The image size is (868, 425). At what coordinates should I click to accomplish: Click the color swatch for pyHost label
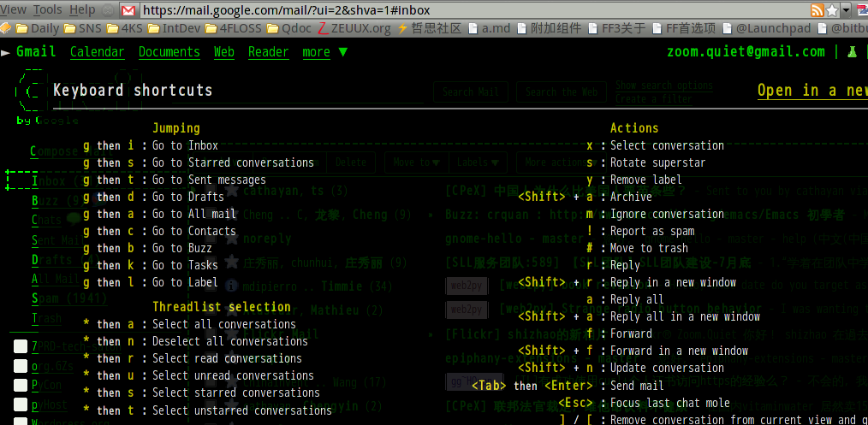click(21, 404)
